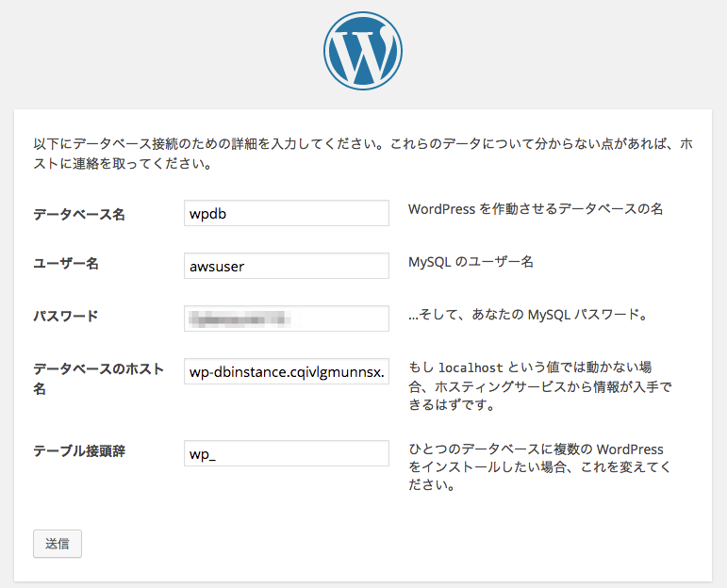
Task: Focus the database name field containing wpdb
Action: [x=287, y=213]
